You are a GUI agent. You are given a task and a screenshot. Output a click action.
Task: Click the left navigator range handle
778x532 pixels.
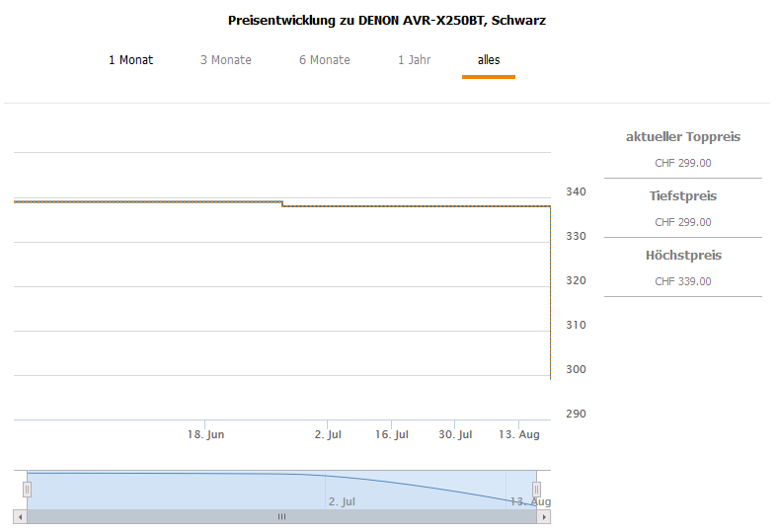28,489
